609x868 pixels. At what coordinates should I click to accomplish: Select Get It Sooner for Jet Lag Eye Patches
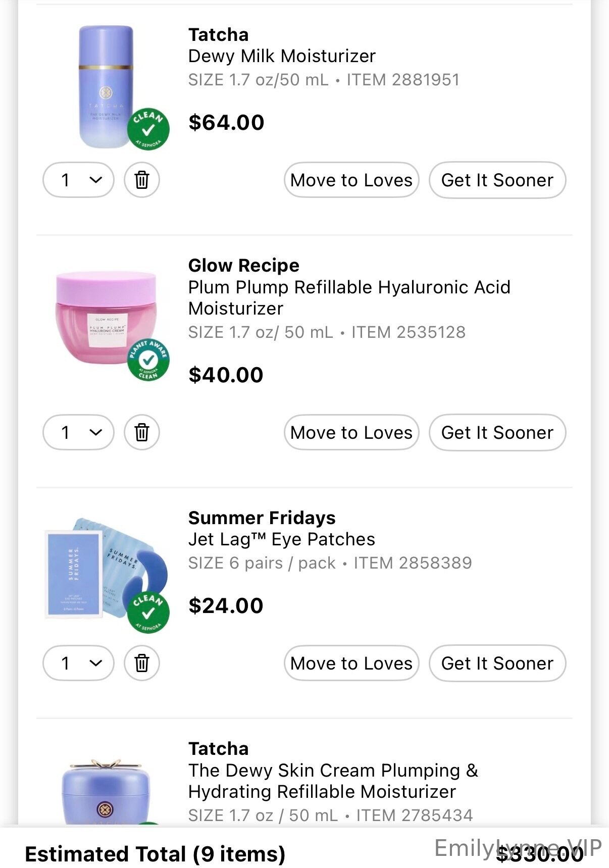point(497,663)
